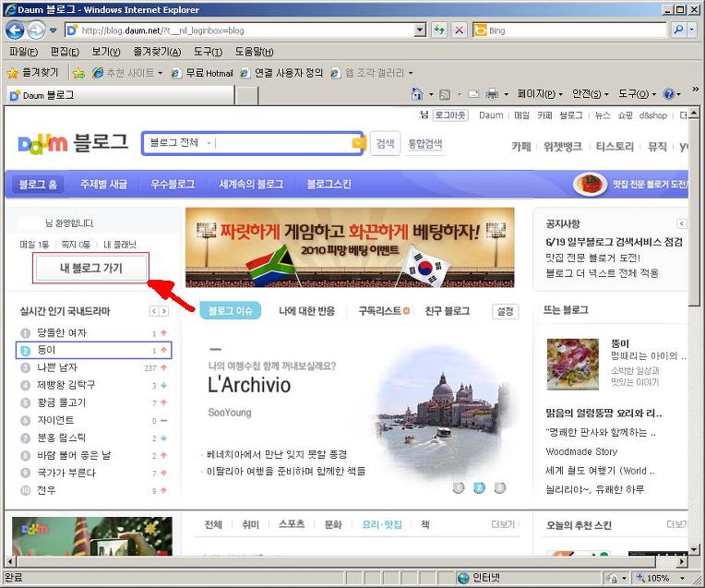Select the 세계속의 블로그 navigation tab
Viewport: 705px width, 588px height.
click(x=251, y=185)
